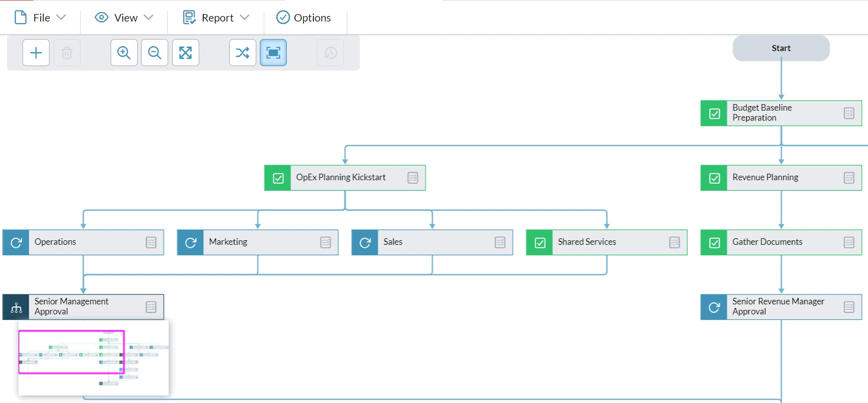Click the Marketing in-progress refresh icon
Viewport: 868px width, 403px height.
click(191, 243)
